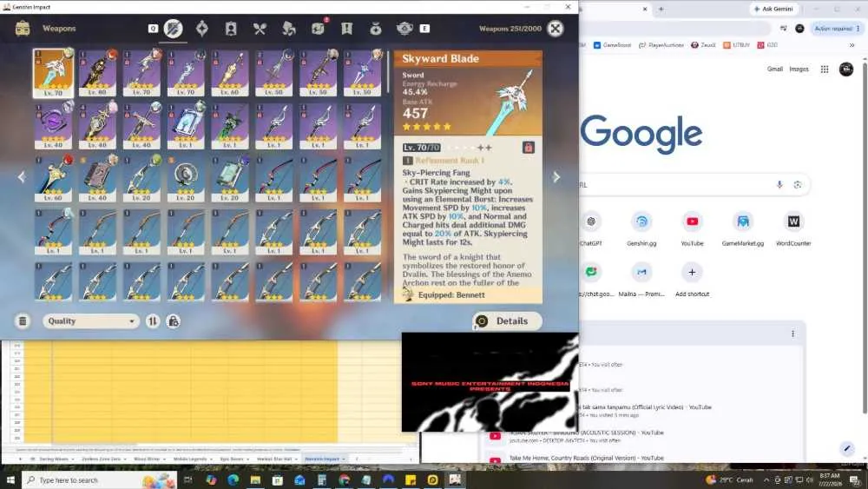Switch to the Blood Strike sheet tab
868x489 pixels.
pyautogui.click(x=147, y=459)
